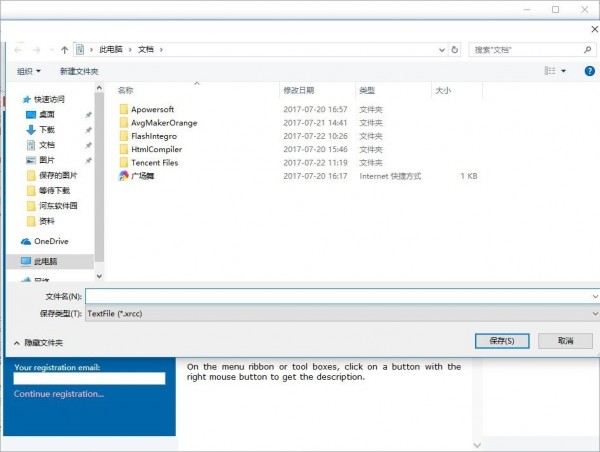This screenshot has height=452, width=600.
Task: Open the 保存类型 file type dropdown
Action: coord(340,313)
